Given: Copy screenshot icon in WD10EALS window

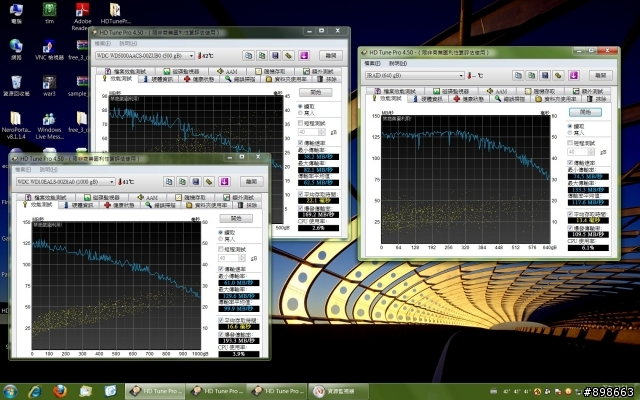Looking at the screenshot, I should [x=182, y=182].
